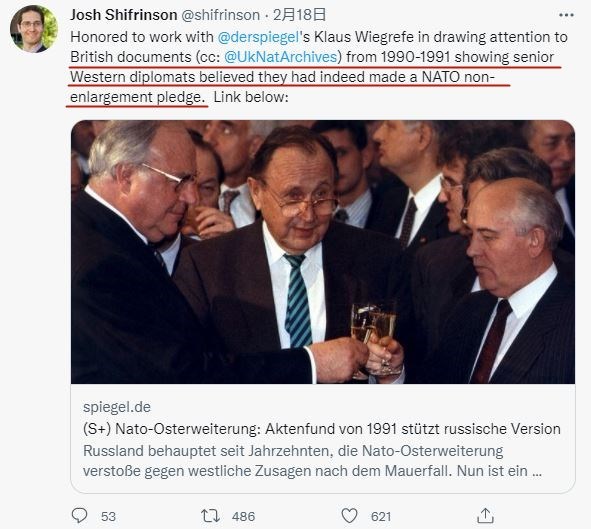
Task: Follow the @UkNatArchives mention link
Action: tap(281, 57)
